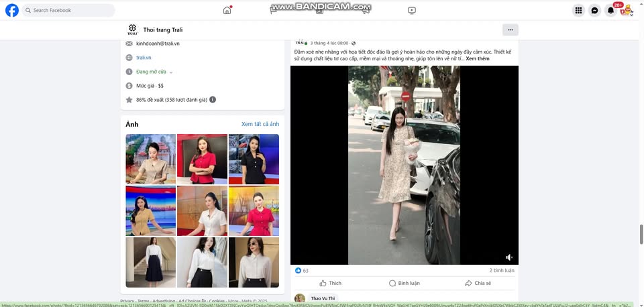This screenshot has width=644, height=307.
Task: Click the Ảnh section heading
Action: click(x=132, y=125)
